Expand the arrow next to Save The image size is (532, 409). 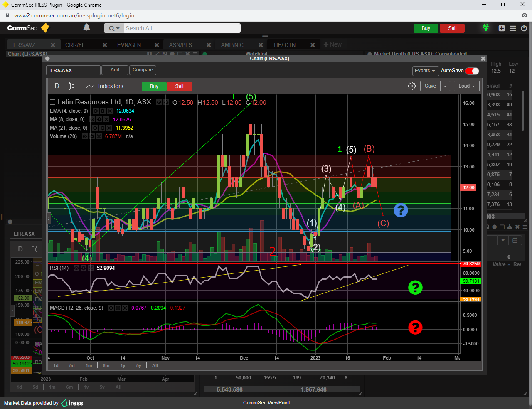pos(445,86)
